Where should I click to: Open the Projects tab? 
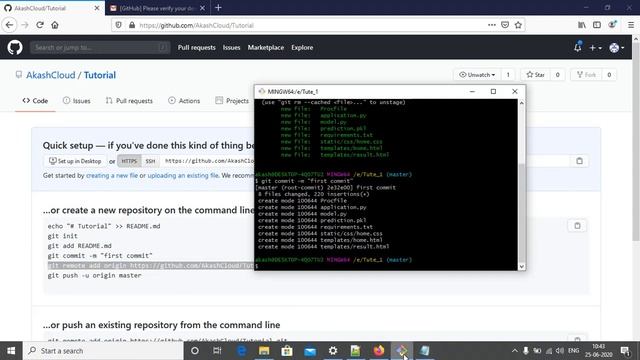tap(232, 100)
